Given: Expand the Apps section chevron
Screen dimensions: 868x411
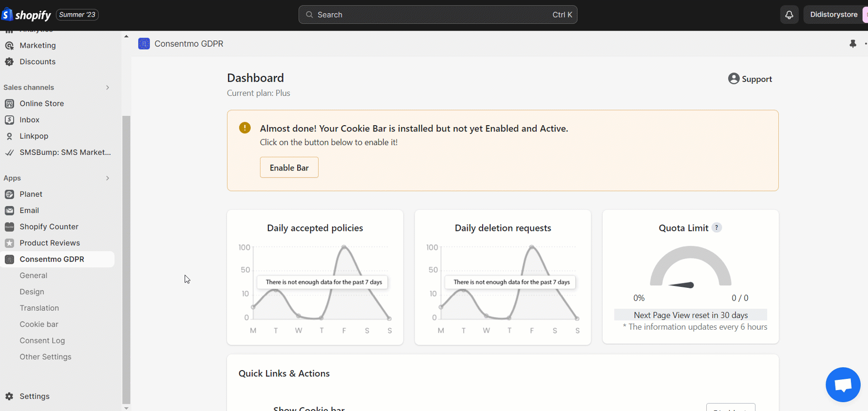Looking at the screenshot, I should [108, 178].
